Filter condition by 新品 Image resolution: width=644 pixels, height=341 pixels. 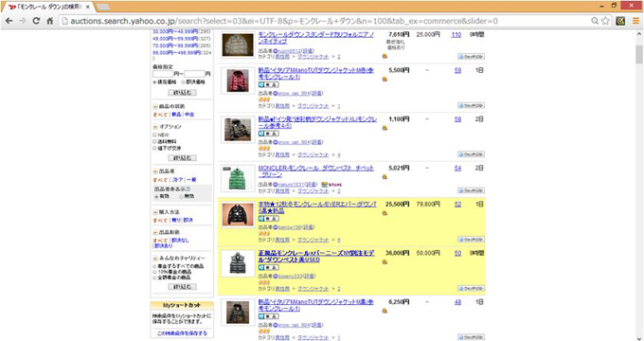pos(176,115)
